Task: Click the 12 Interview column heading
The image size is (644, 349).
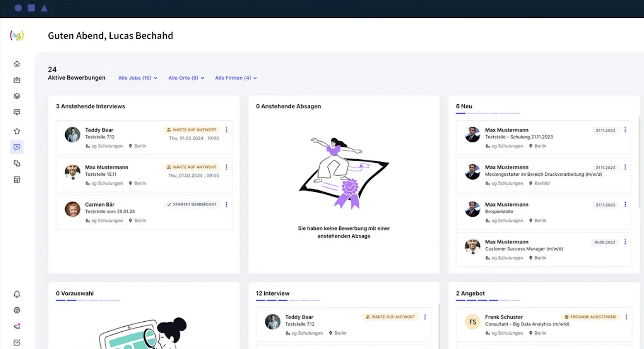Action: click(x=273, y=293)
